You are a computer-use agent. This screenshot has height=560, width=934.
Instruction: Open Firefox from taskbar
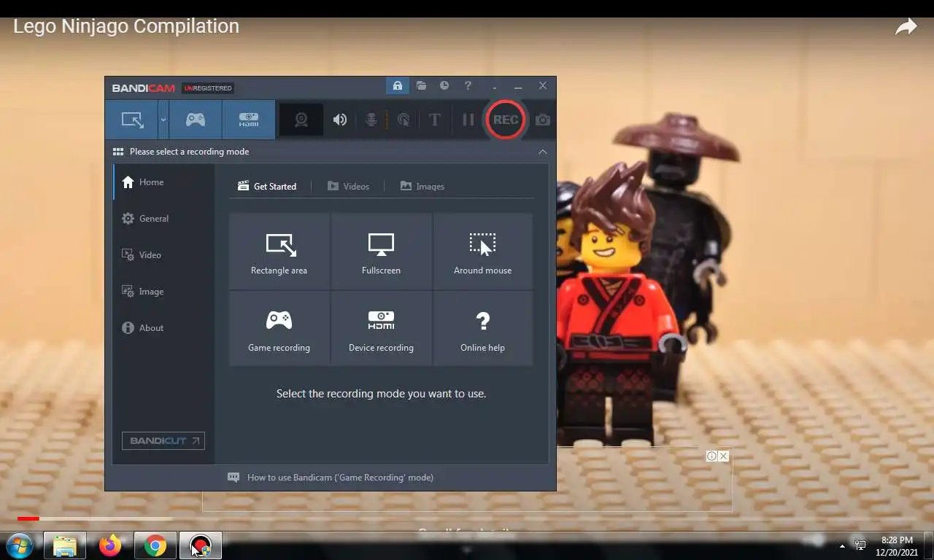point(110,545)
